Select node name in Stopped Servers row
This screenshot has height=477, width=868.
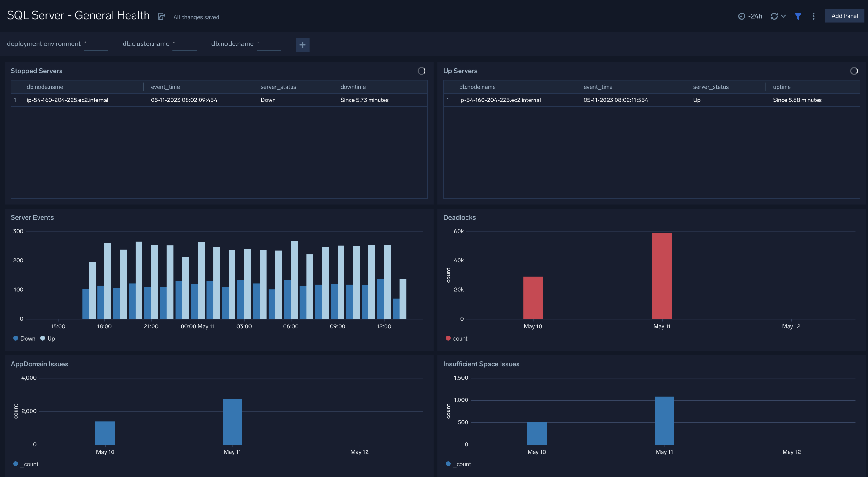point(67,100)
